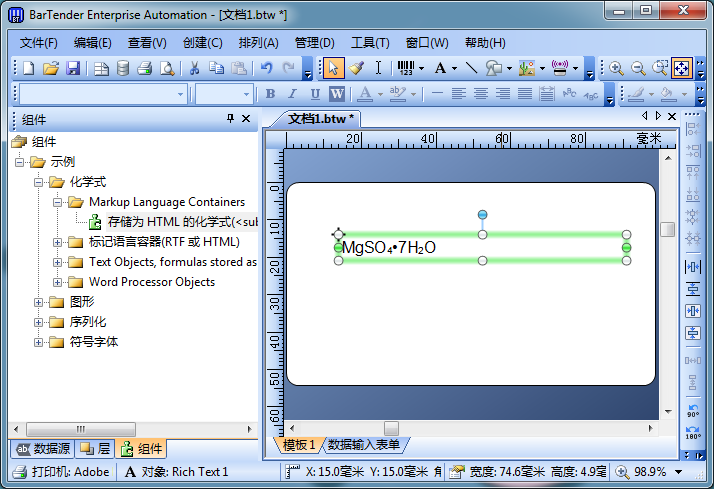The width and height of the screenshot is (714, 489).
Task: Select the arrow pointer selection tool
Action: point(334,68)
